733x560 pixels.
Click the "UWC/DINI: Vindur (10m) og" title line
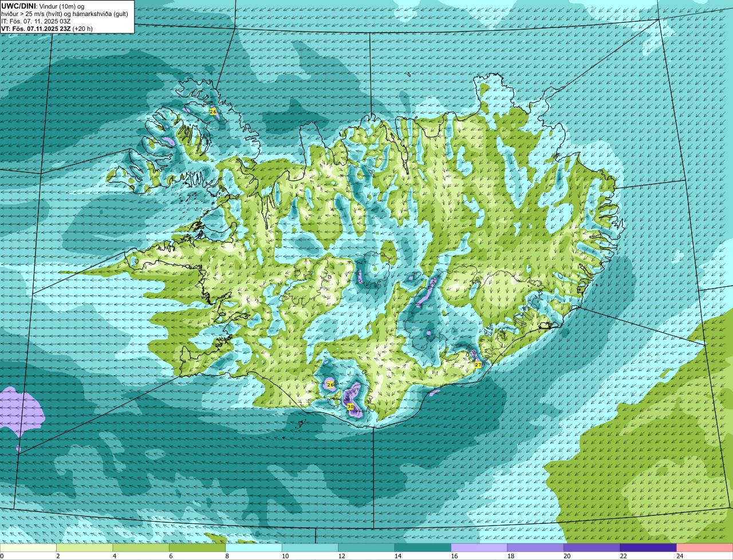[43, 6]
